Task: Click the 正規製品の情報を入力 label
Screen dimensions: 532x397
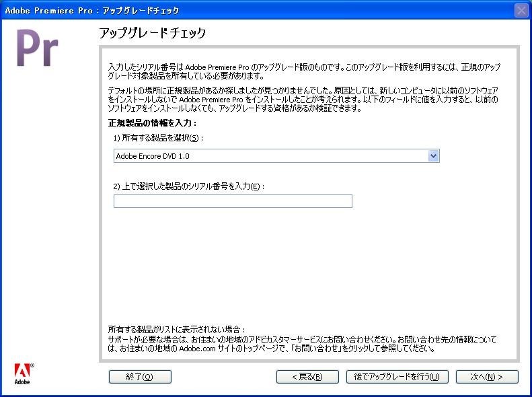Action: pos(153,123)
